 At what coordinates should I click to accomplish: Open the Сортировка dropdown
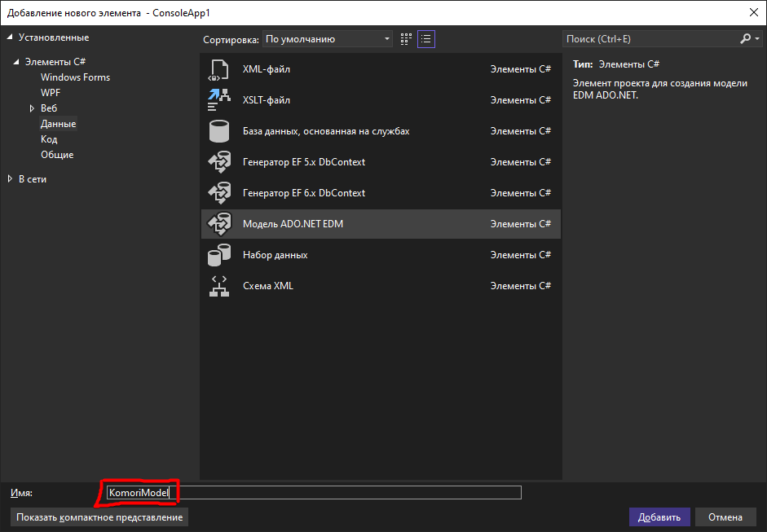[328, 39]
